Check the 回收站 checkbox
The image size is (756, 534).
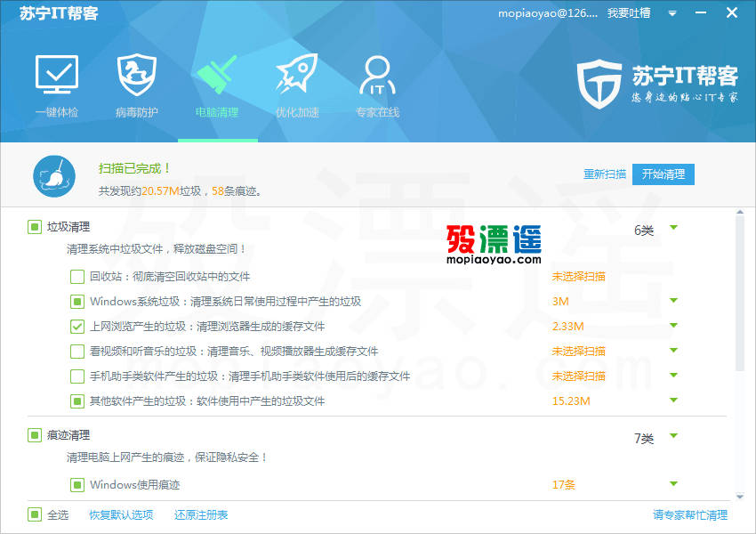click(77, 277)
